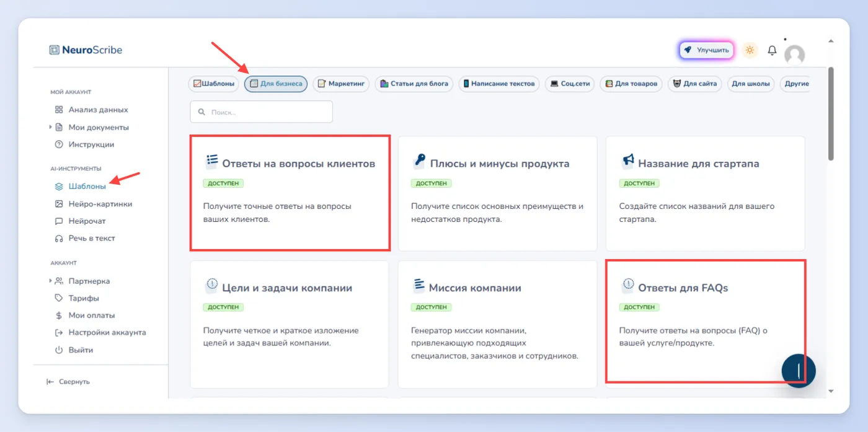868x432 pixels.
Task: Click the Поиск search field
Action: pyautogui.click(x=261, y=112)
